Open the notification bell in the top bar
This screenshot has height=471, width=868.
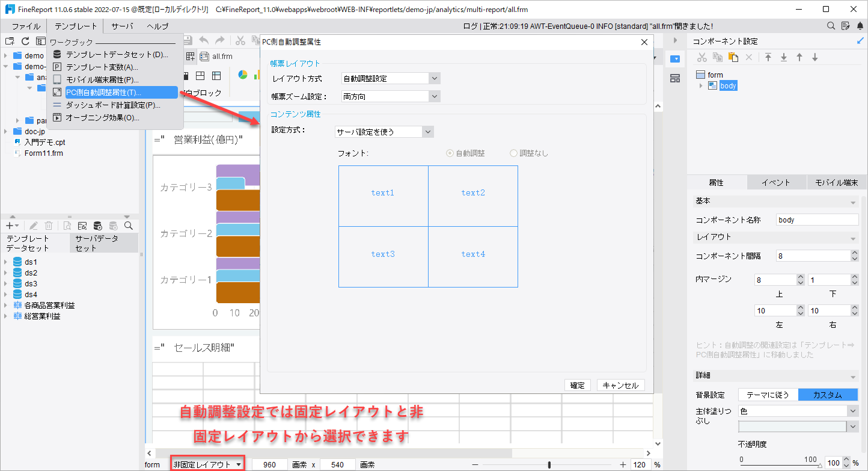pos(860,26)
